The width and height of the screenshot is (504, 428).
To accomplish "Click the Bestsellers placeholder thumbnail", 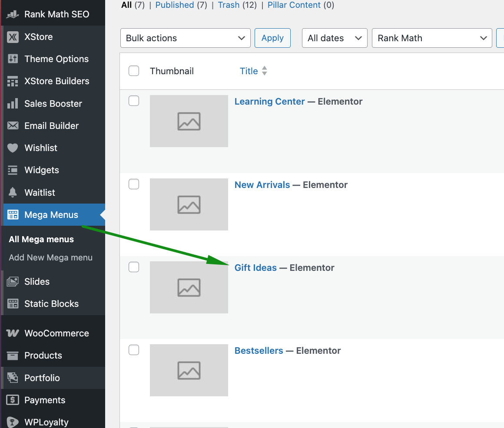I will pyautogui.click(x=189, y=370).
